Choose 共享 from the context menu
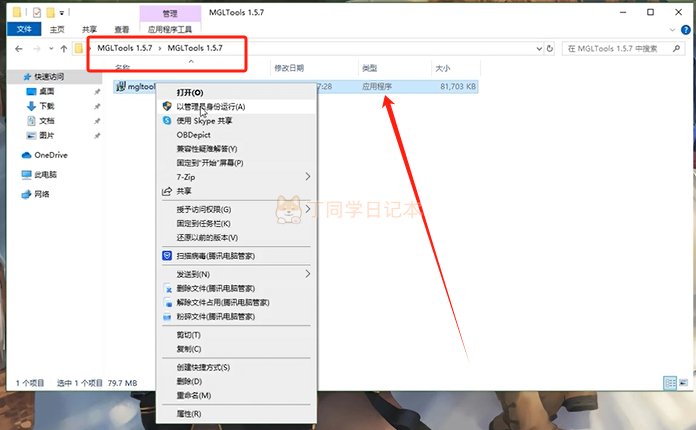Image resolution: width=696 pixels, height=430 pixels. 237,191
